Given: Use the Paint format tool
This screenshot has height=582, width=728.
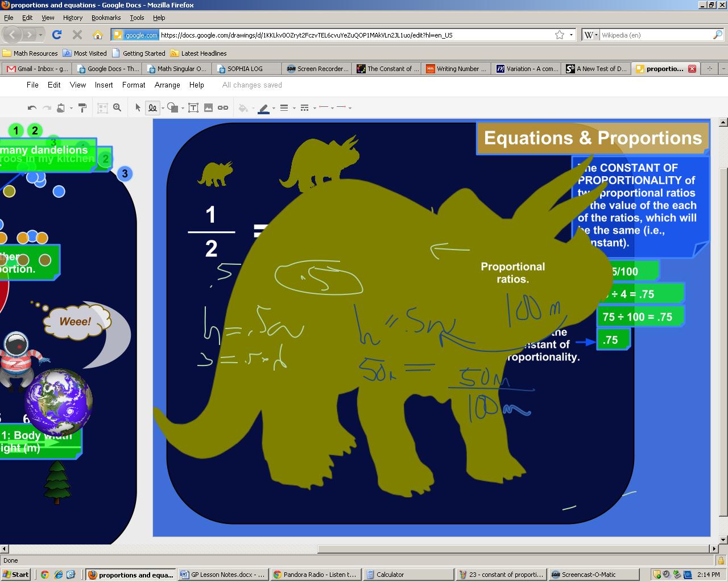Looking at the screenshot, I should [x=82, y=107].
